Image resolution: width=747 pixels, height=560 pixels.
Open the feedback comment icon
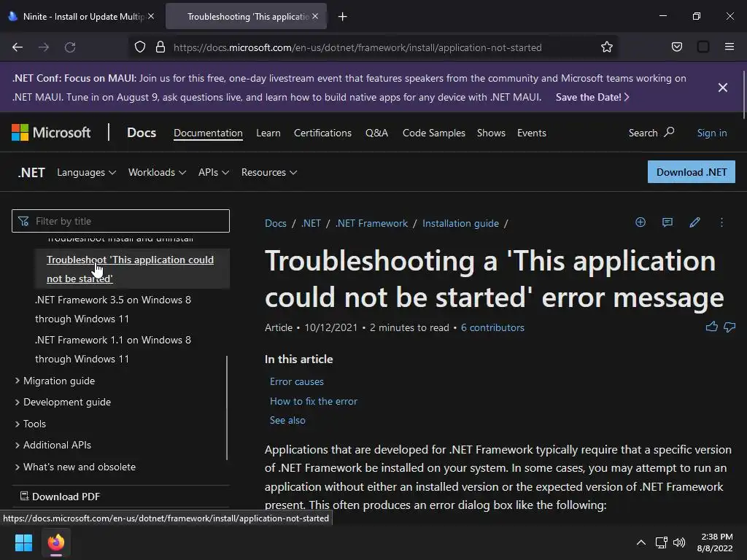pos(667,222)
